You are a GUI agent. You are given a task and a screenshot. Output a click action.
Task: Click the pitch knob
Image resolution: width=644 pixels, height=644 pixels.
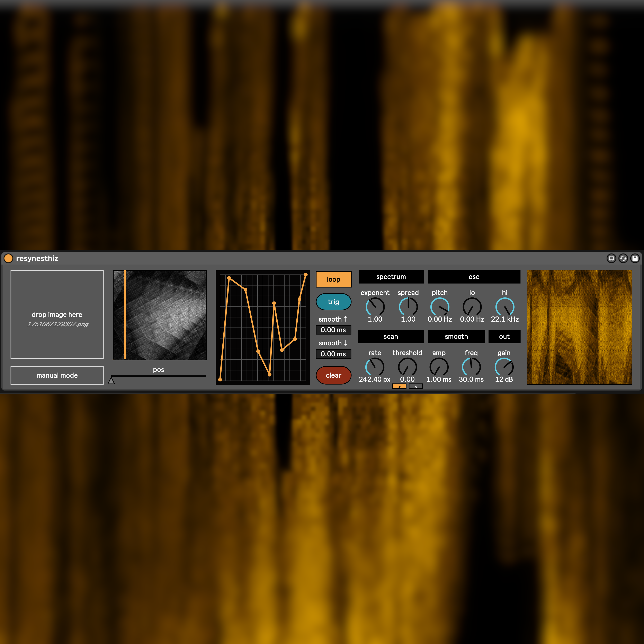point(440,307)
